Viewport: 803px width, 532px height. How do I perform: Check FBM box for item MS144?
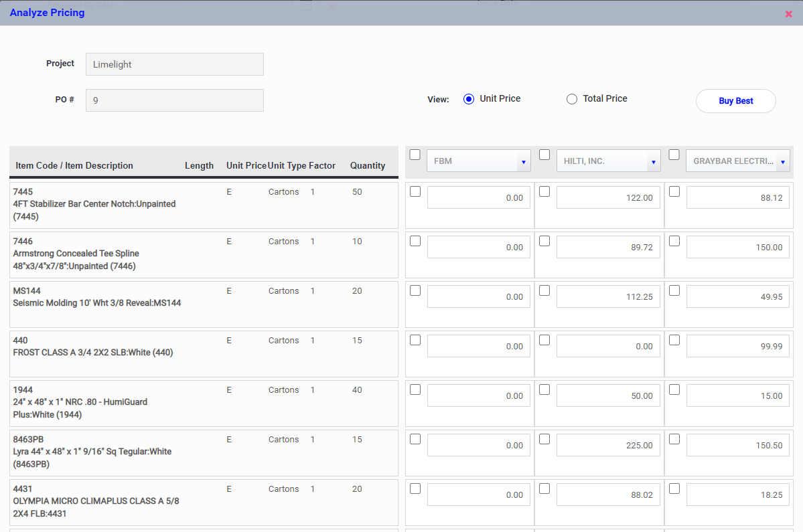[x=415, y=290]
